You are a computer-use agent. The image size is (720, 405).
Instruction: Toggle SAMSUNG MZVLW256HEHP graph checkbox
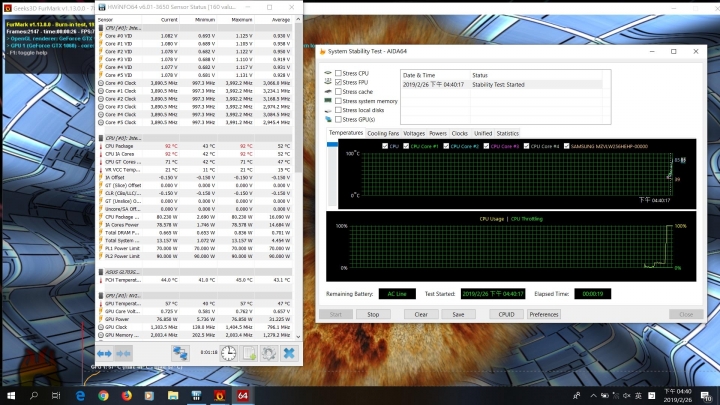click(567, 146)
